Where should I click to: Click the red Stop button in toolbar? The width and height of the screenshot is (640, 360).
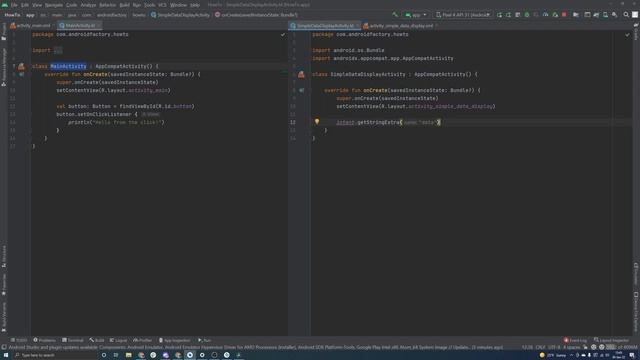[564, 15]
